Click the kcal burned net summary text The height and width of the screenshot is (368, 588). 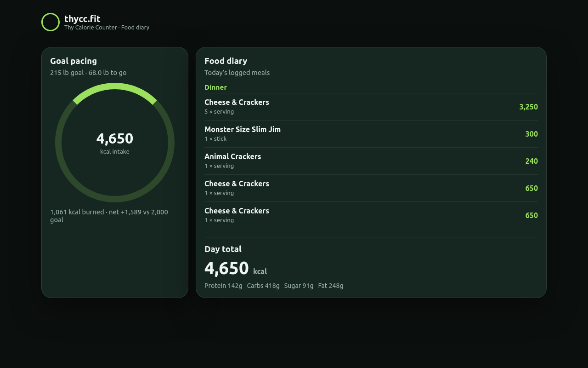(x=109, y=216)
